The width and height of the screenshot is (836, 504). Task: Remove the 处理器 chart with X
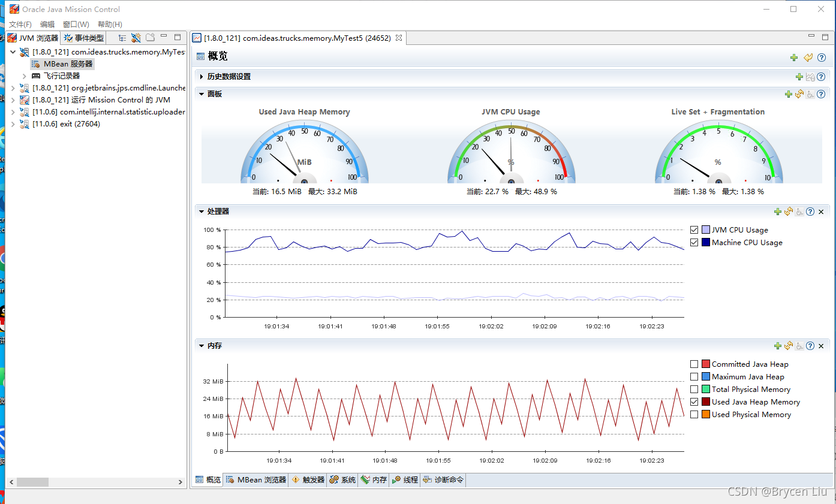pos(821,212)
